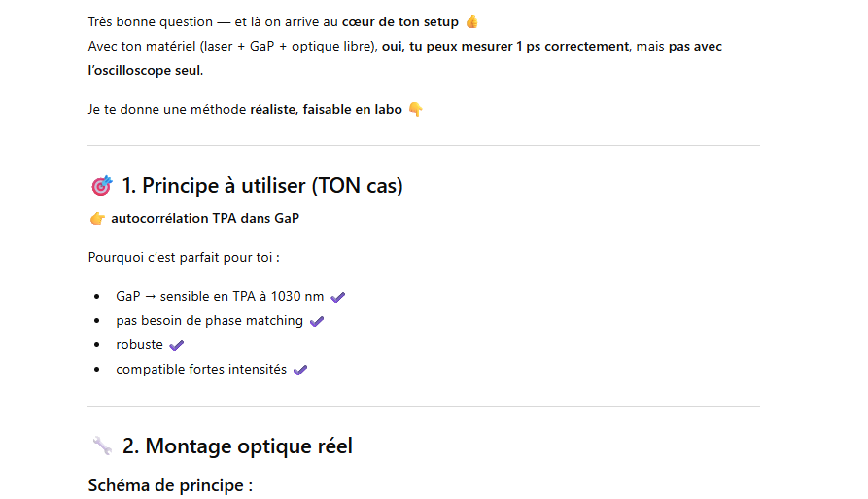Click the checkmark after 'TPA à 1030 nm'

coord(337,297)
